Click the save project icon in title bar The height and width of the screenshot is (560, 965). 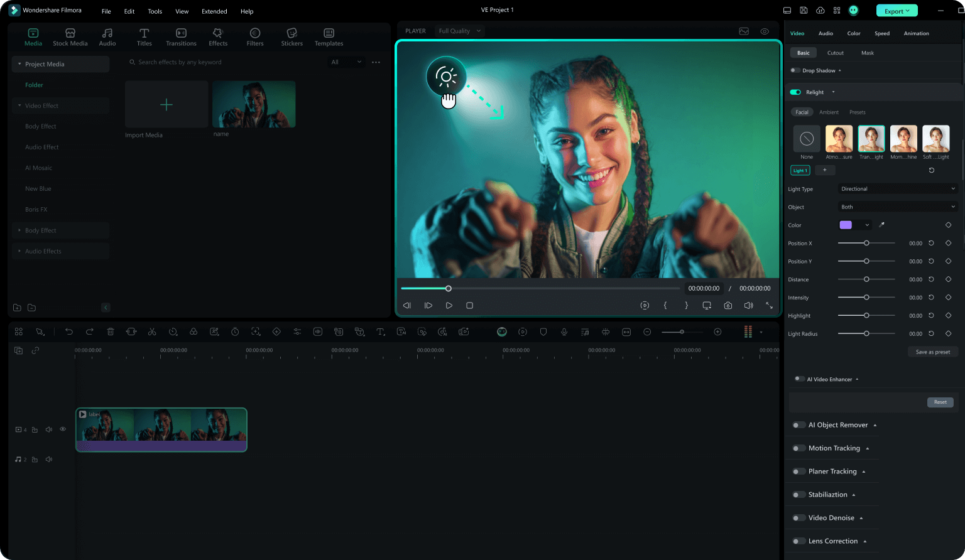click(x=804, y=11)
